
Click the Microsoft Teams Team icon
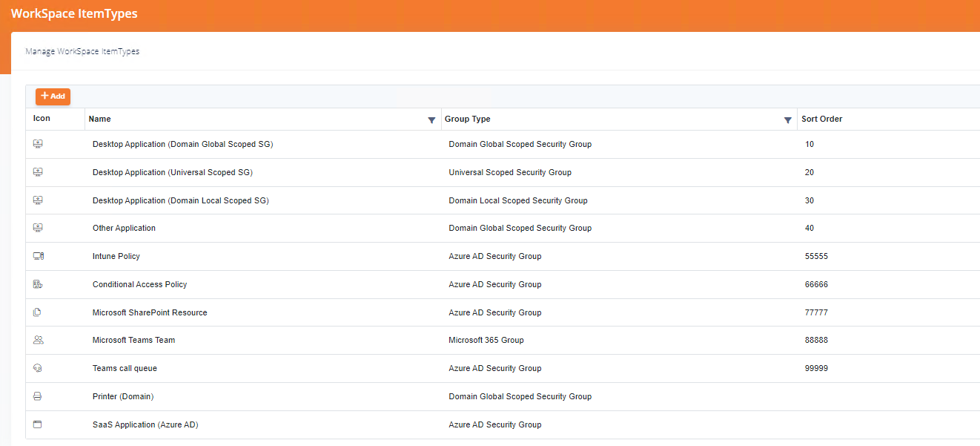tap(39, 340)
